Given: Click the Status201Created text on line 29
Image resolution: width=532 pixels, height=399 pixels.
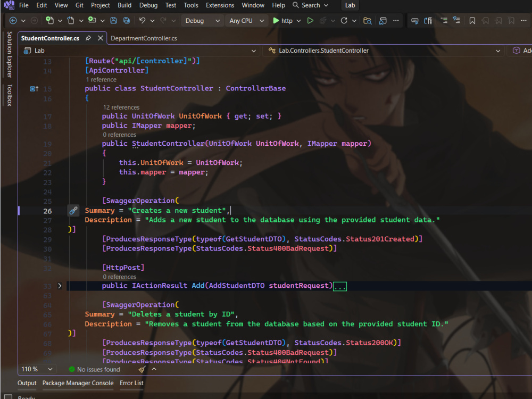Looking at the screenshot, I should [380, 239].
